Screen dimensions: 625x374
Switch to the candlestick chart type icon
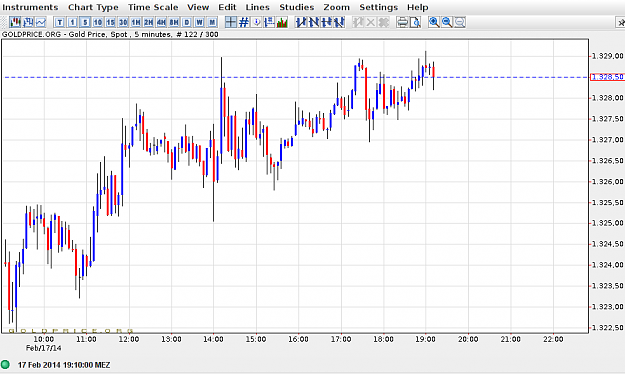tap(15, 22)
